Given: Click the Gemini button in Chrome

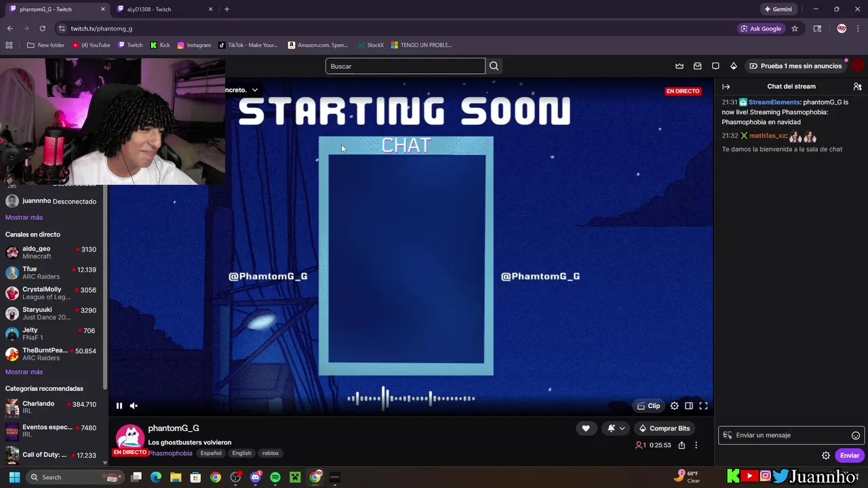Looking at the screenshot, I should point(778,9).
